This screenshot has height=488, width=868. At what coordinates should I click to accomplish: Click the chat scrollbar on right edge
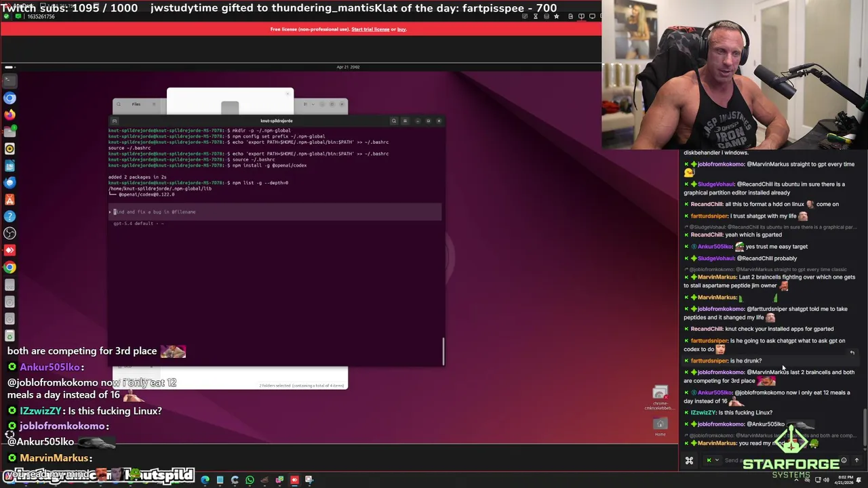[x=865, y=427]
